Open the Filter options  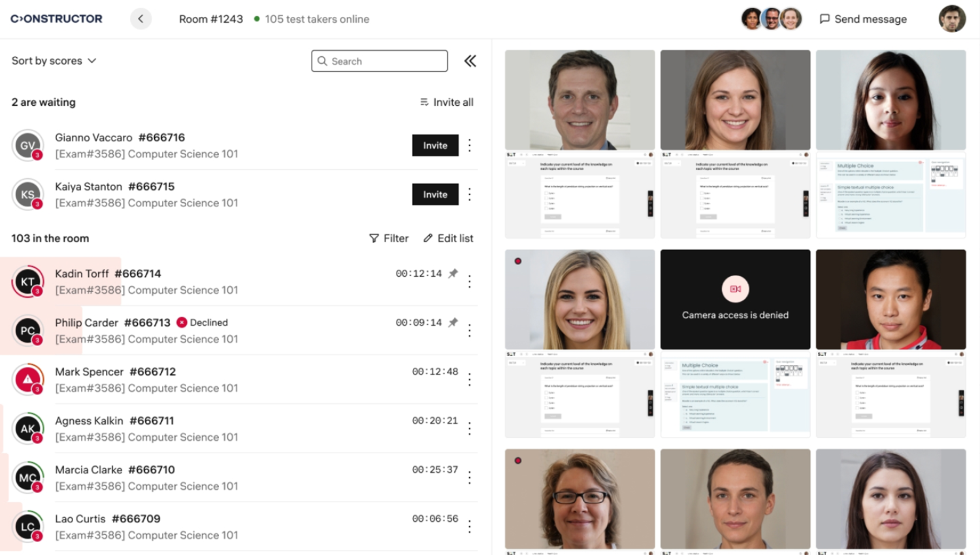coord(389,238)
